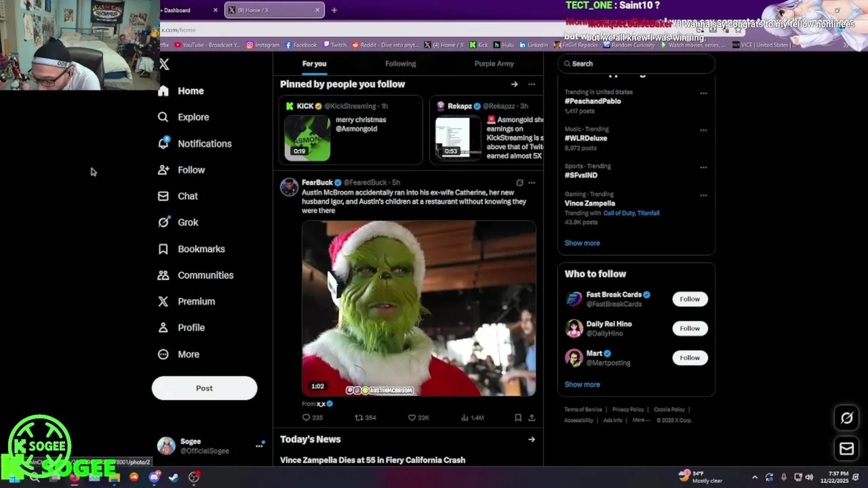Click the arrow next to Pinned by people you follow

pos(514,84)
